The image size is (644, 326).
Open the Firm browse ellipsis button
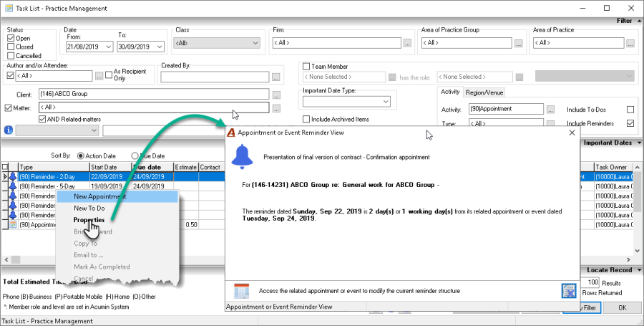(x=407, y=43)
